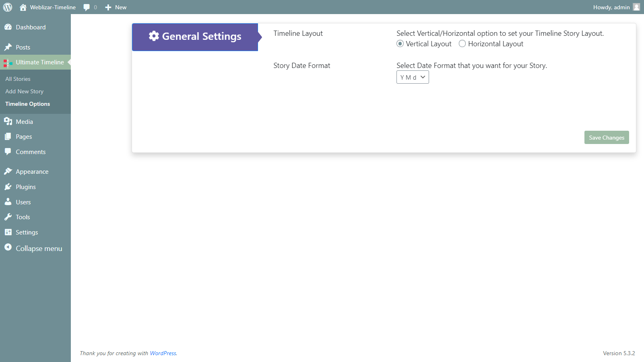Click the Tools wrench icon
Viewport: 644px width, 362px height.
8,217
